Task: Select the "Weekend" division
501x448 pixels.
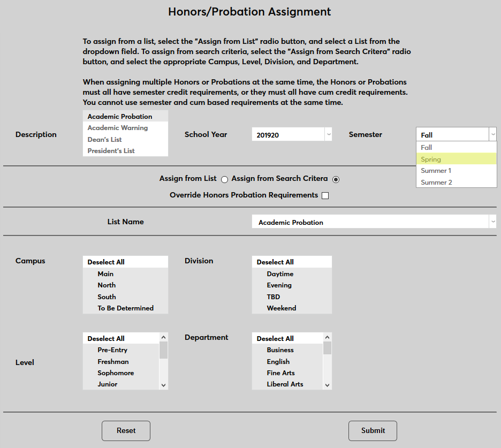Action: 281,308
